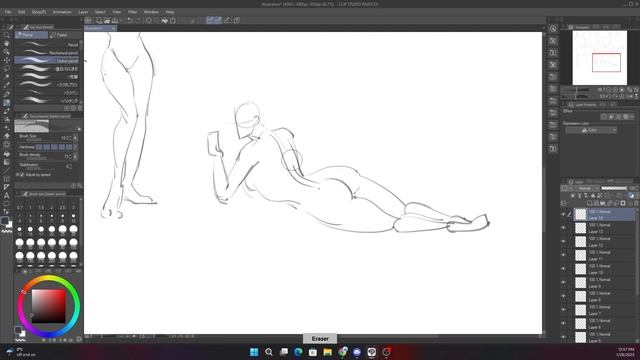Click the Save icon in command bar

pos(115,20)
